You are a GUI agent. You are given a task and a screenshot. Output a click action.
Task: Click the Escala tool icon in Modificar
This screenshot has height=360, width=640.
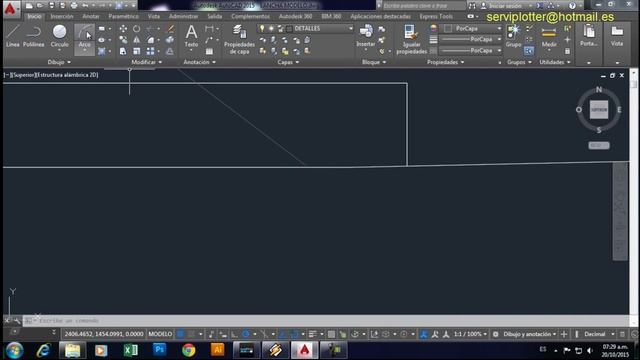pyautogui.click(x=136, y=51)
